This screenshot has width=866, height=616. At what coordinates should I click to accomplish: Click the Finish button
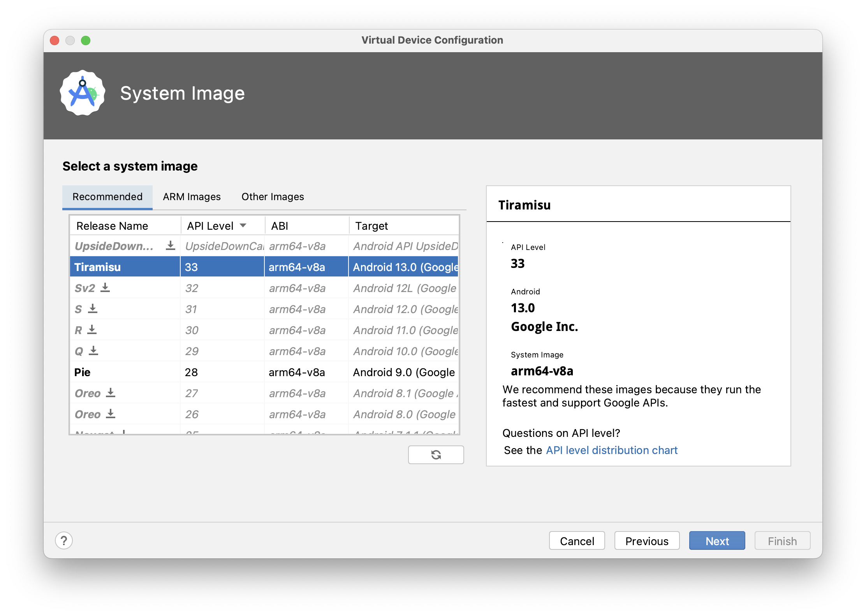[x=782, y=541]
